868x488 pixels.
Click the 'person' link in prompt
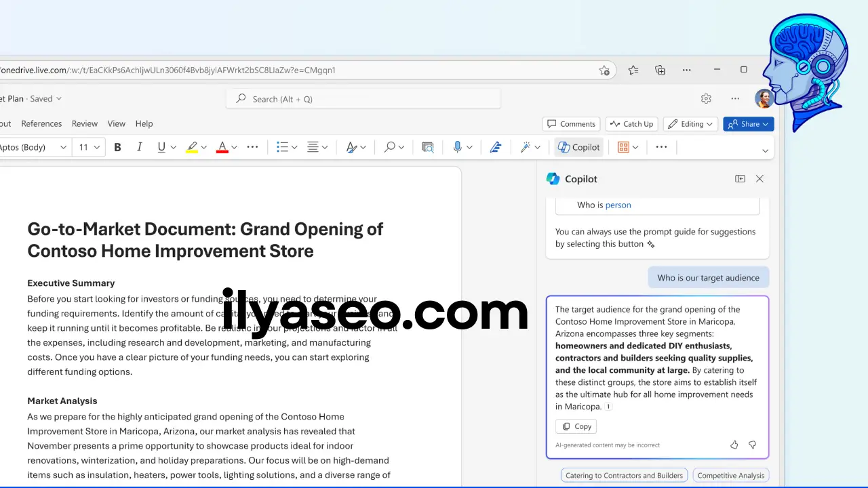[x=618, y=205]
